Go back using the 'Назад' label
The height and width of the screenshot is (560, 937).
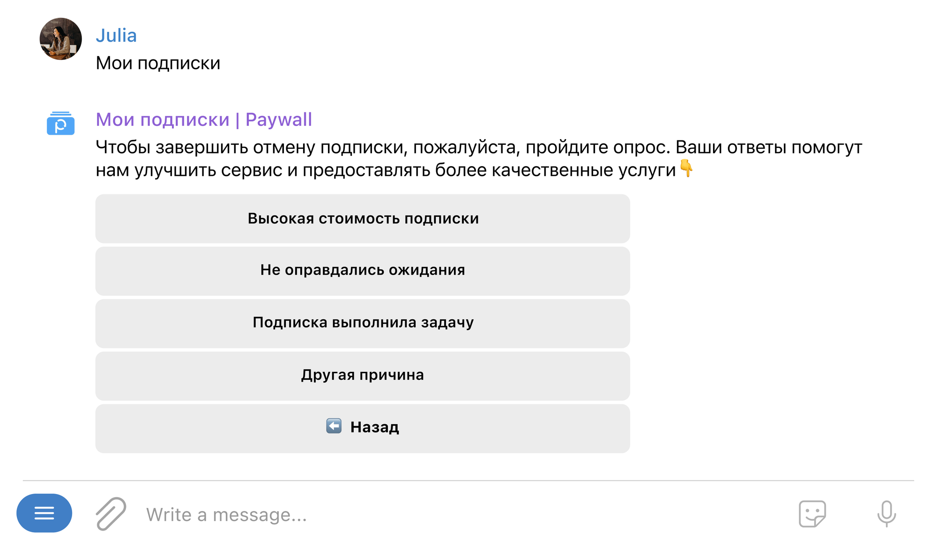375,427
